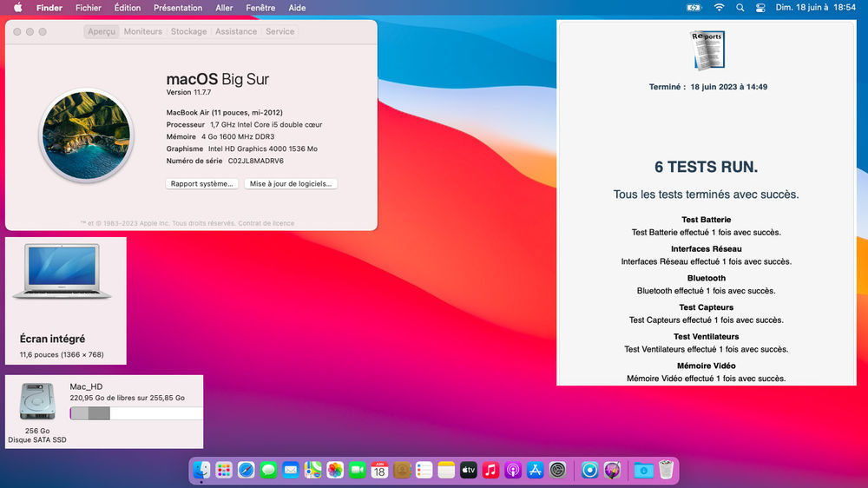The width and height of the screenshot is (868, 488).
Task: Open Spotlight search magnifier
Action: coord(740,8)
